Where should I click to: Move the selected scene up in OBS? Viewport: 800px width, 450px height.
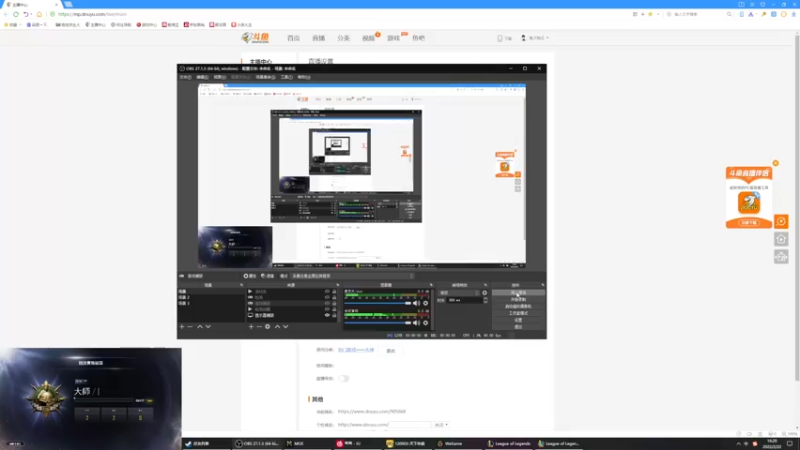(x=200, y=327)
